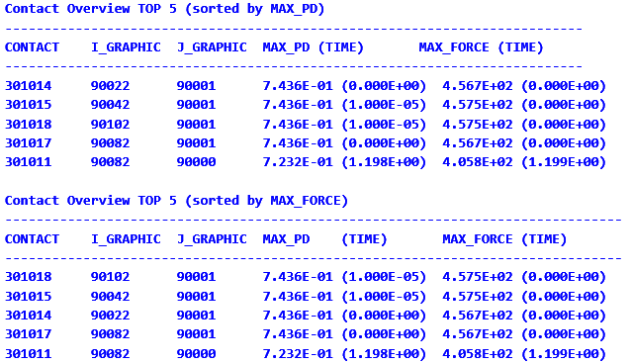Select contact 301011 in the MAX_FORCE-sorted table
The height and width of the screenshot is (364, 631).
tap(28, 353)
